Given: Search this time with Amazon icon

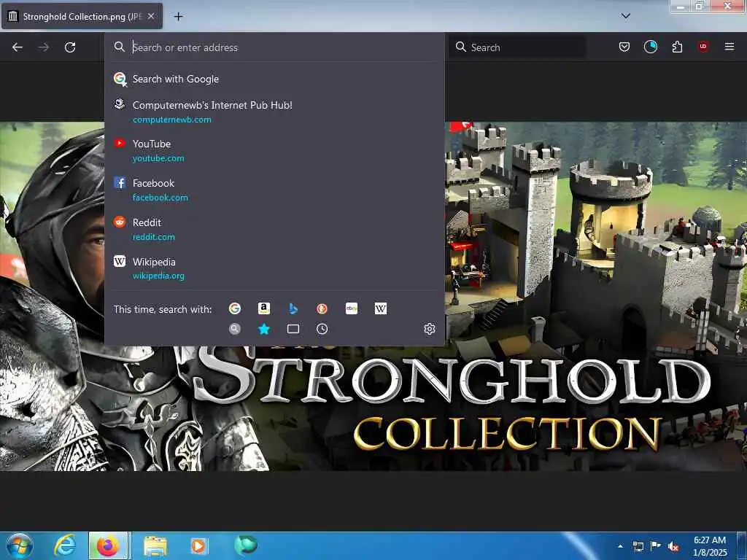Looking at the screenshot, I should 264,308.
